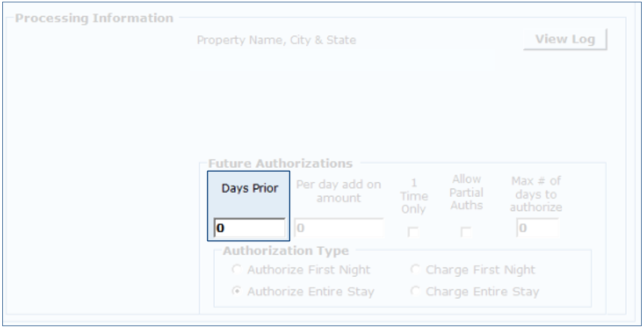This screenshot has width=644, height=329.
Task: Enable the 1 Time Only checkbox
Action: pyautogui.click(x=414, y=233)
